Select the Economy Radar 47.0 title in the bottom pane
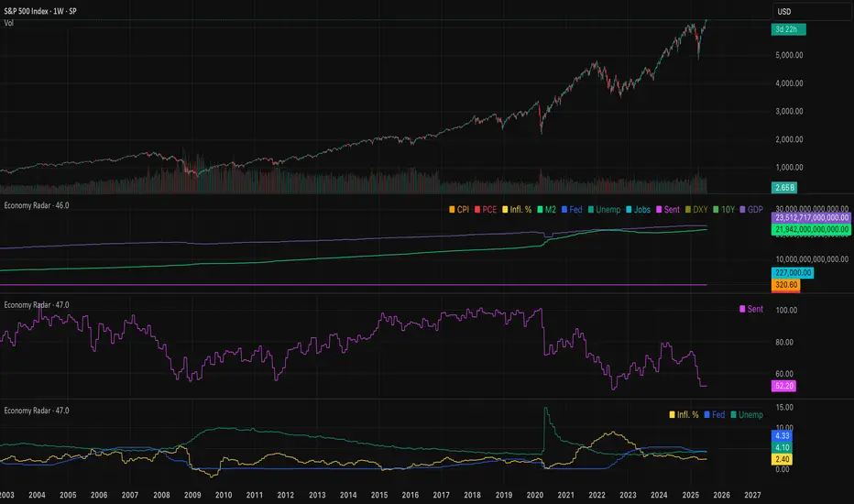This screenshot has width=854, height=504. [37, 411]
